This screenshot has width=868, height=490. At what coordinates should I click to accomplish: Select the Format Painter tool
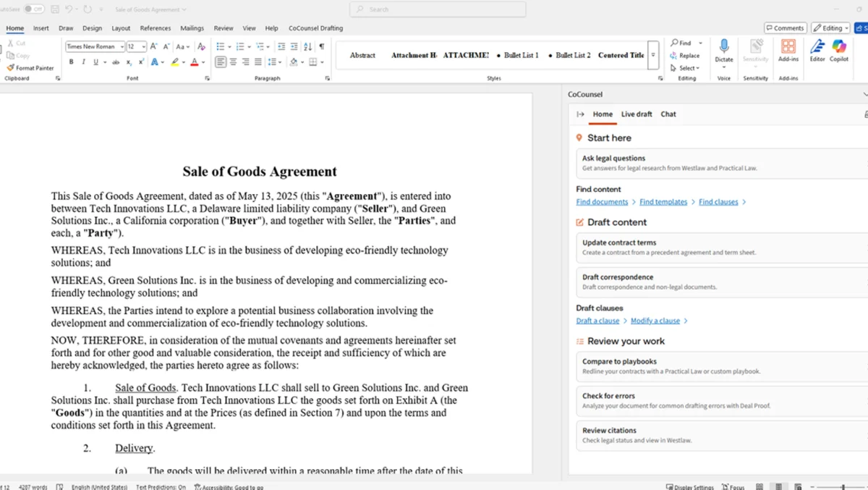pos(30,68)
